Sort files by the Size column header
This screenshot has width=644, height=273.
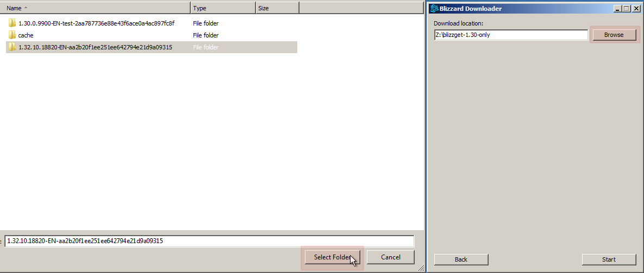[277, 8]
